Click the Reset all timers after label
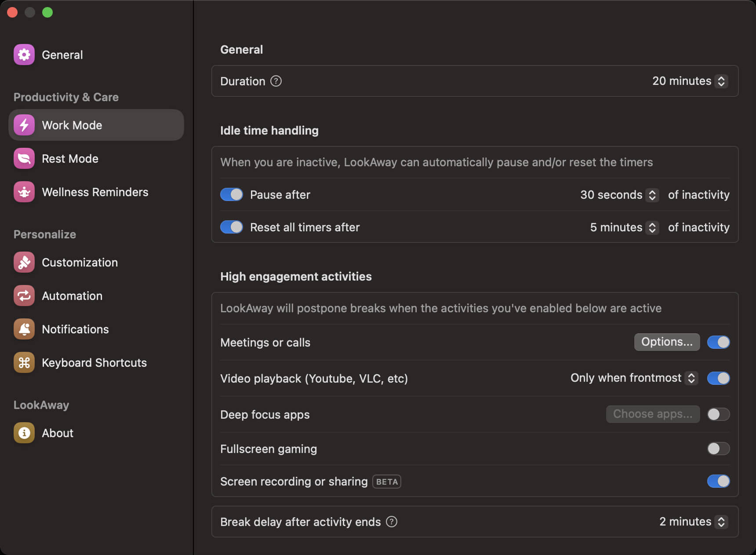 (305, 227)
